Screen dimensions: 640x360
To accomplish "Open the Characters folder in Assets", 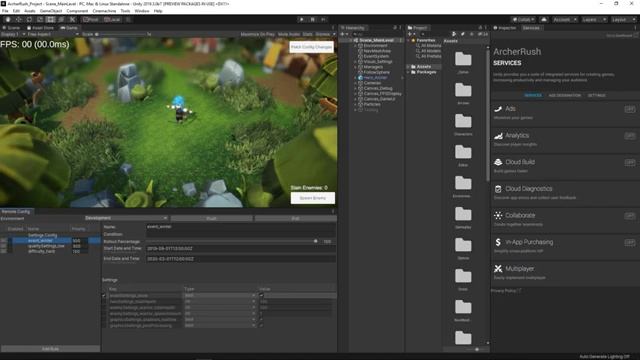I will (x=463, y=121).
